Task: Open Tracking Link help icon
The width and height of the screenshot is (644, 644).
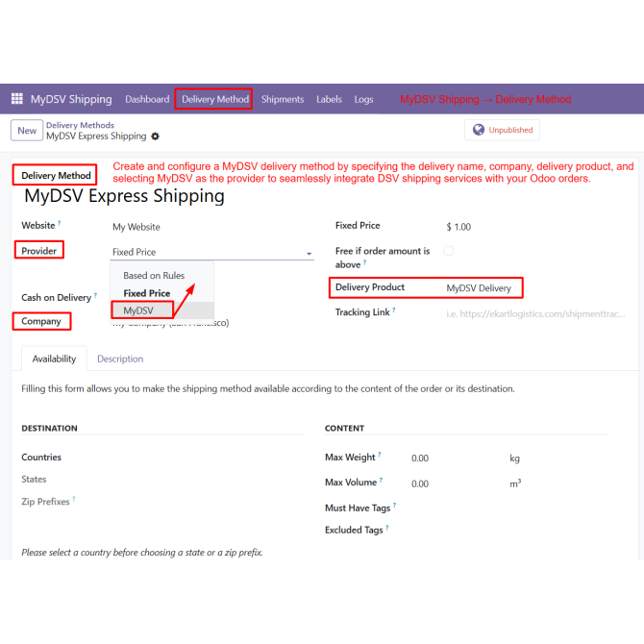Action: click(x=394, y=310)
